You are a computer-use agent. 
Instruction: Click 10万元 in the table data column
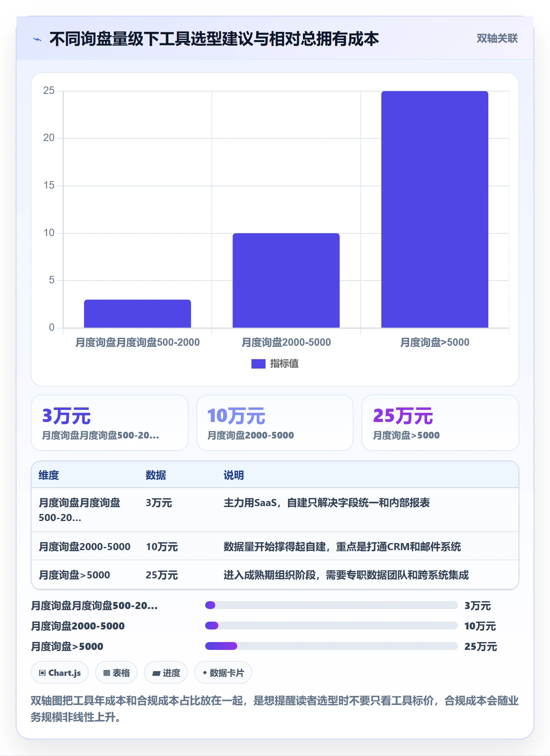(162, 547)
